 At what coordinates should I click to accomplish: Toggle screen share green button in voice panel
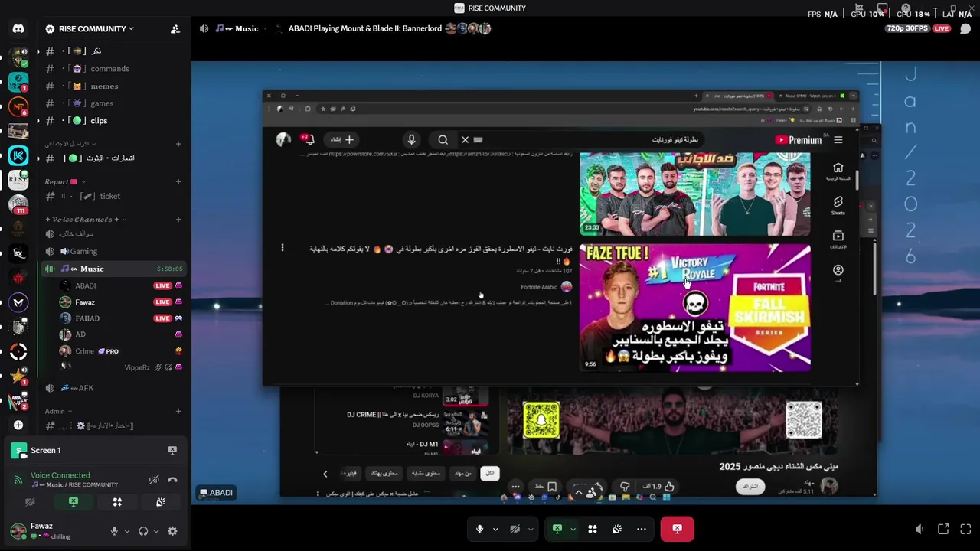(x=73, y=502)
